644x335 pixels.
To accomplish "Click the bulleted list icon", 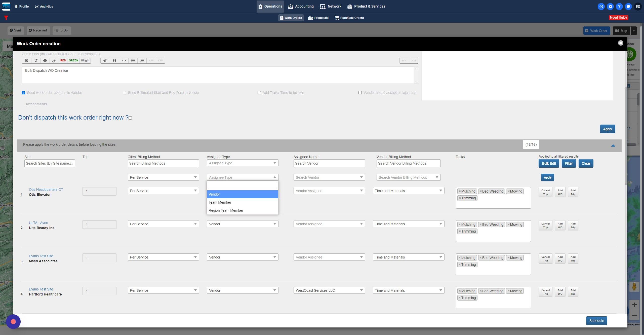I will (133, 60).
